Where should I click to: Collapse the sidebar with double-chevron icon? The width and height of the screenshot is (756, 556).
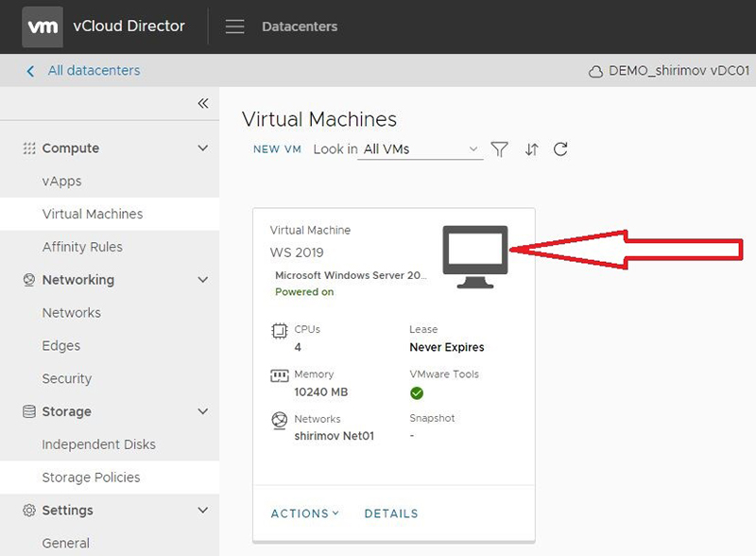(x=203, y=103)
